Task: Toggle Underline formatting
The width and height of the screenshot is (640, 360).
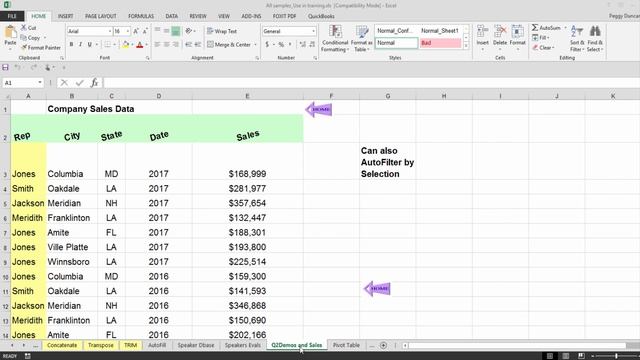Action: click(x=89, y=44)
